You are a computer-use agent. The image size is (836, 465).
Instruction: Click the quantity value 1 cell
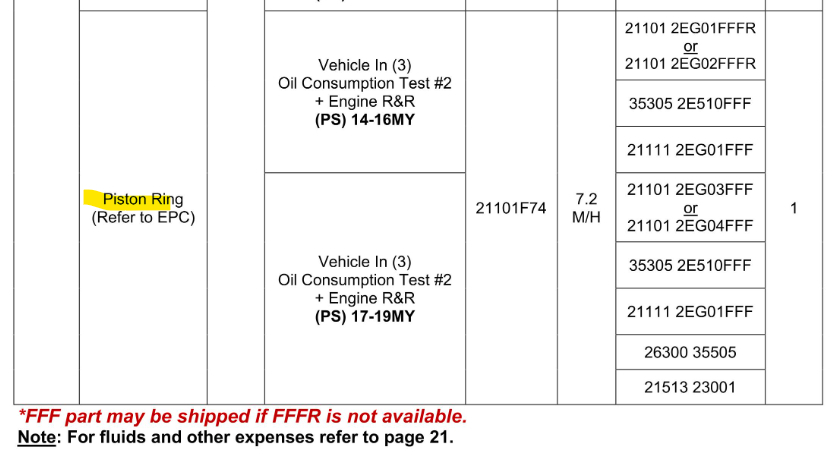pyautogui.click(x=794, y=208)
